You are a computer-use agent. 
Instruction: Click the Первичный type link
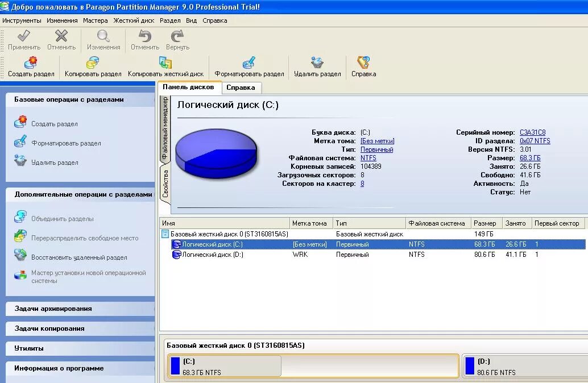click(x=377, y=149)
